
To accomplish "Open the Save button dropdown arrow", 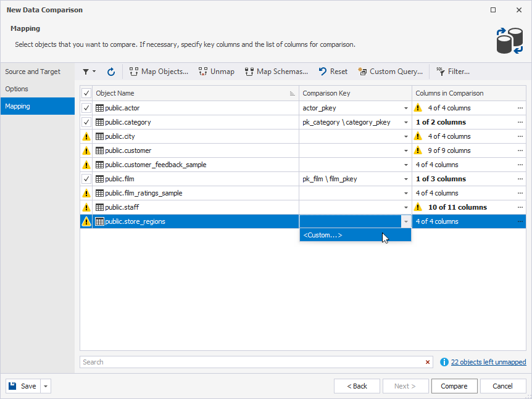I will click(46, 386).
